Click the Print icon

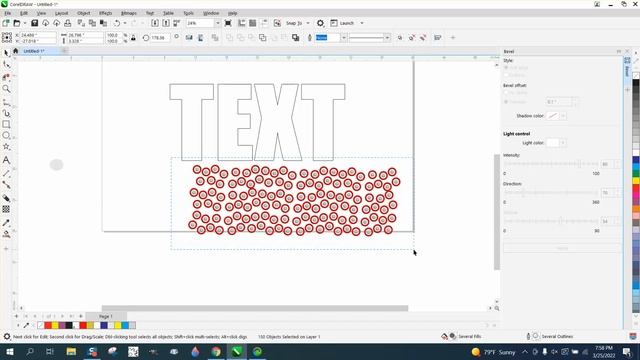(x=68, y=23)
